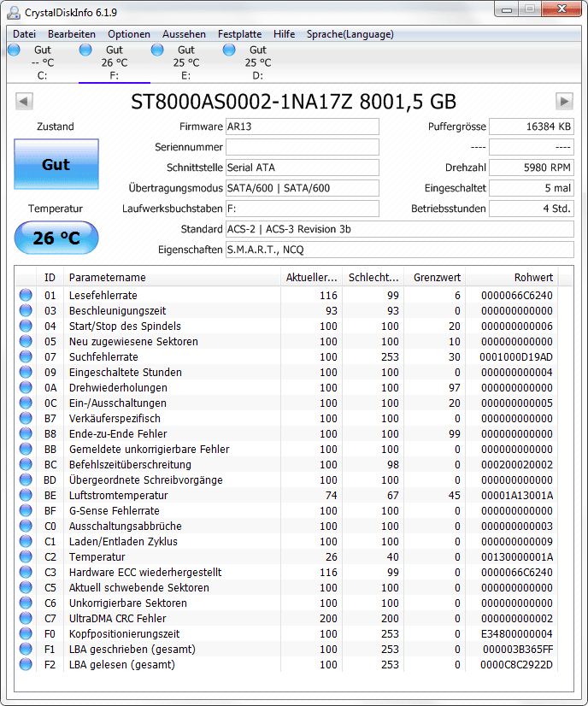Image resolution: width=588 pixels, height=706 pixels.
Task: Select the F: drive status tab
Action: [115, 62]
